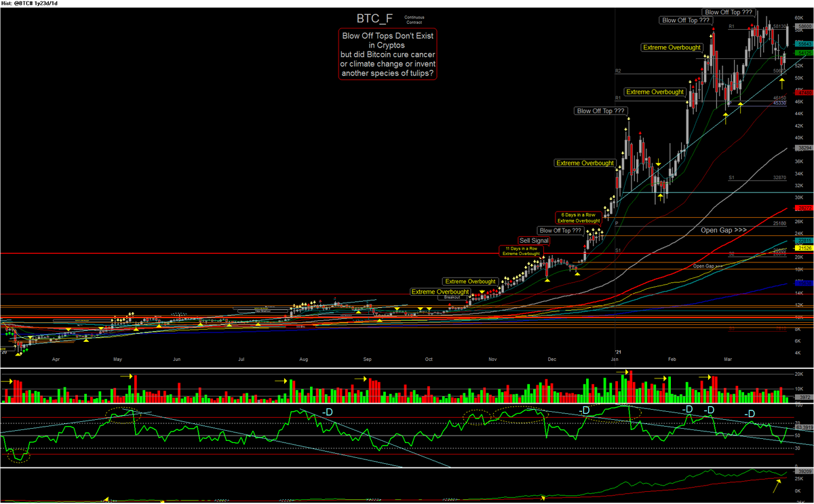Click the 58130 pivot level value
This screenshot has height=504, width=814.
(780, 26)
